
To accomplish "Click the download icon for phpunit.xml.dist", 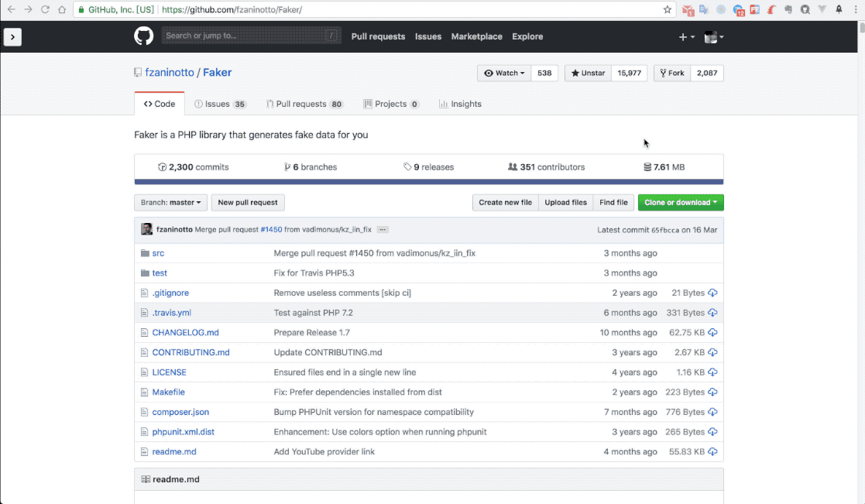I will (x=712, y=432).
